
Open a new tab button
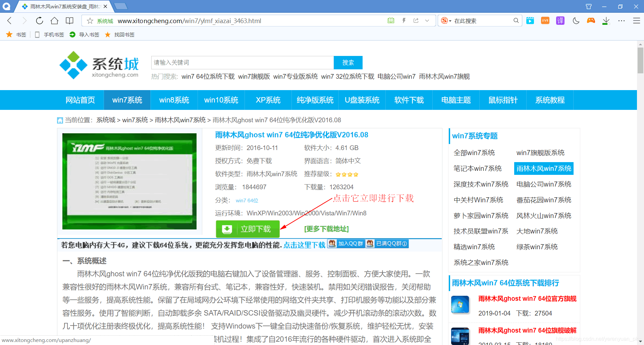(121, 6)
